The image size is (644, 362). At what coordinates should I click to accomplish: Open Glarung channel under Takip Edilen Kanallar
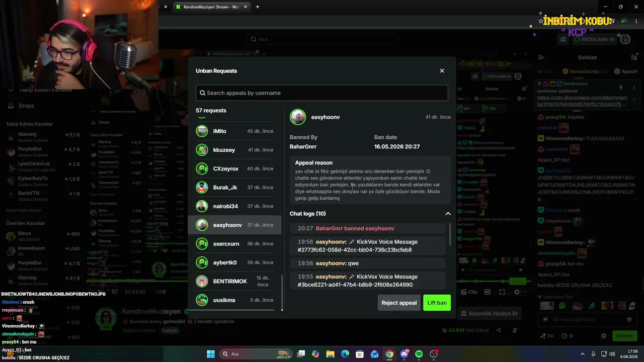[43, 137]
